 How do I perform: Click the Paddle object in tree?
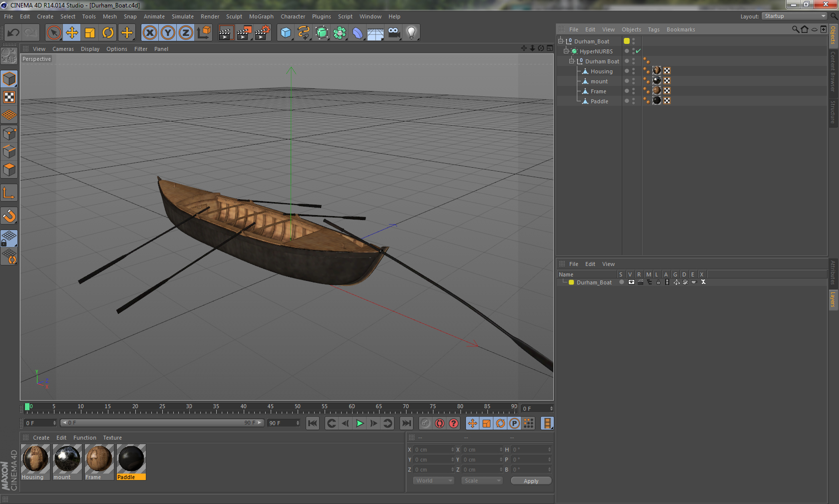point(599,101)
